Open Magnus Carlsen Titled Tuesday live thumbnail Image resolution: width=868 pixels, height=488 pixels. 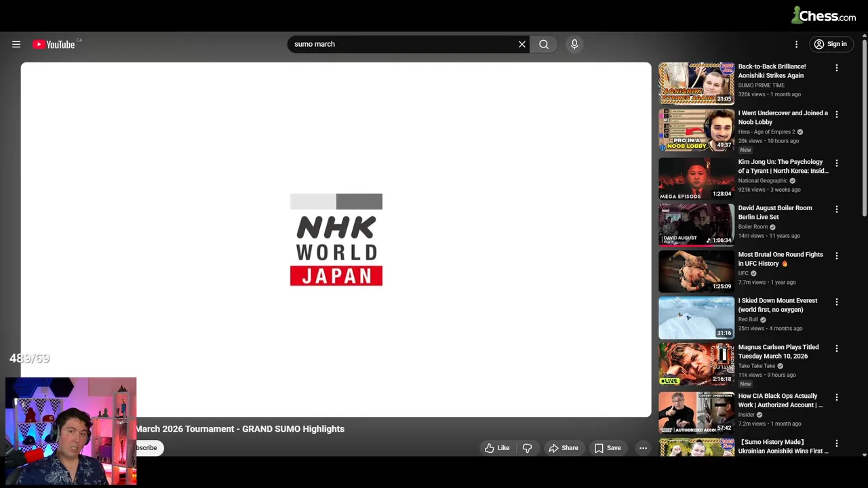pos(696,365)
